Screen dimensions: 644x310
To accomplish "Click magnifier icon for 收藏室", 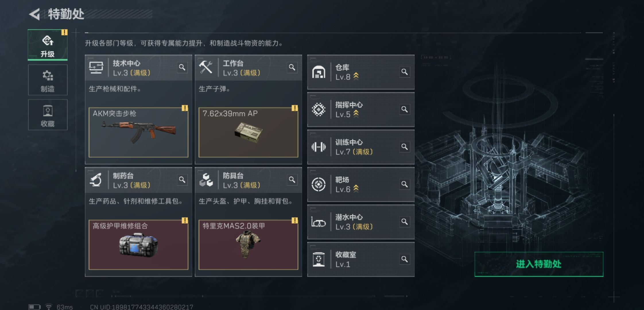I will click(x=404, y=259).
